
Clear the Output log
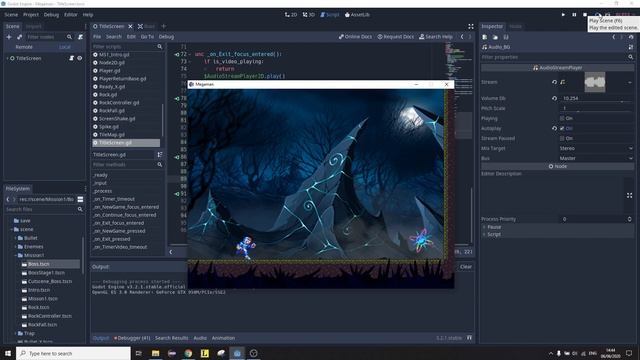coord(466,267)
